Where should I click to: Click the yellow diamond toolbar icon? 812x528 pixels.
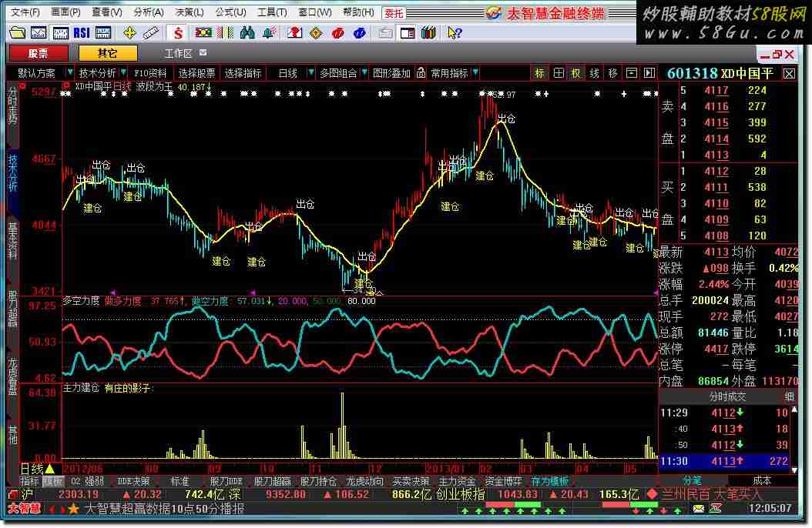[x=315, y=33]
